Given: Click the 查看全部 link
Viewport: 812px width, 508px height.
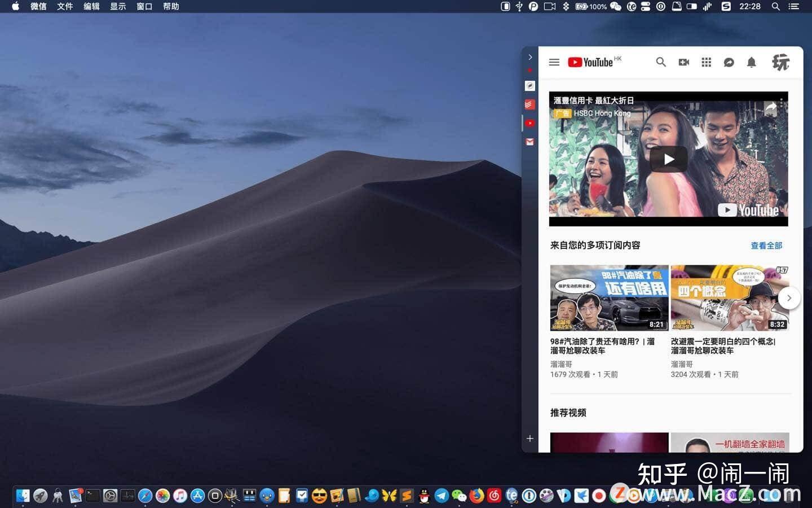Looking at the screenshot, I should 766,246.
